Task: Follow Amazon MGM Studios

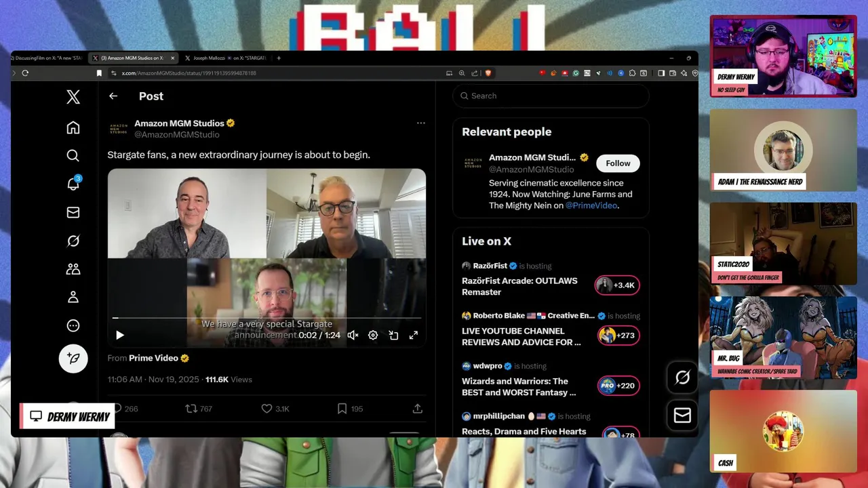Action: click(618, 163)
